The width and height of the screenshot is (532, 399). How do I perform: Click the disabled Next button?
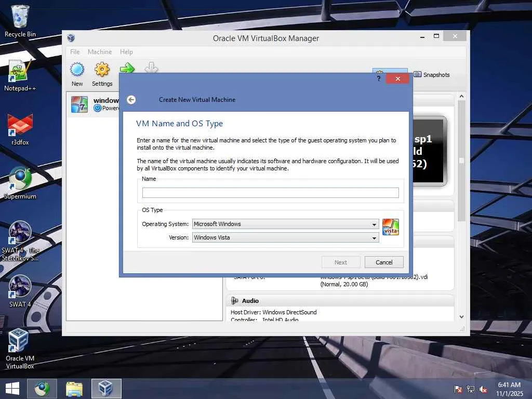tap(341, 262)
